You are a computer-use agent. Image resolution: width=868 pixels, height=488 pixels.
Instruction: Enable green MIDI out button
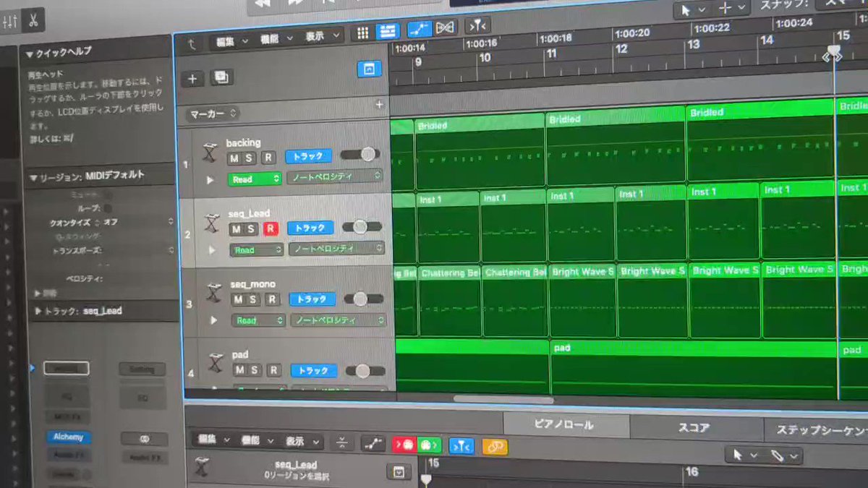(x=429, y=445)
